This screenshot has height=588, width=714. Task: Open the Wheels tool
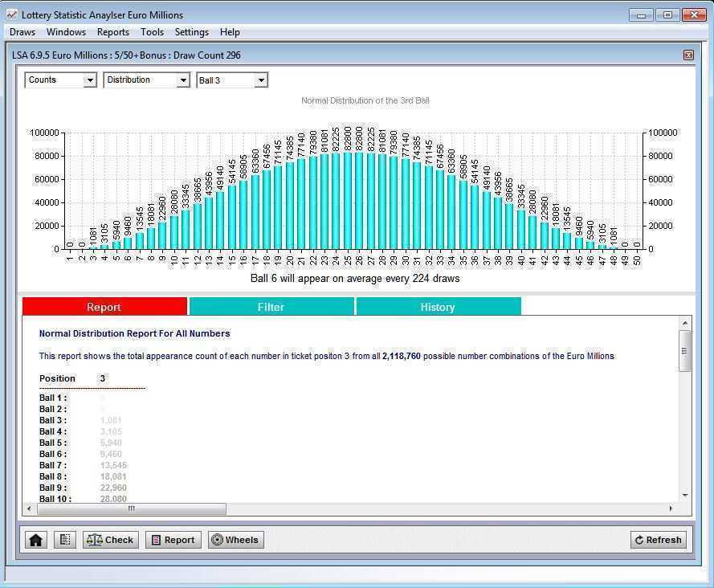(236, 540)
